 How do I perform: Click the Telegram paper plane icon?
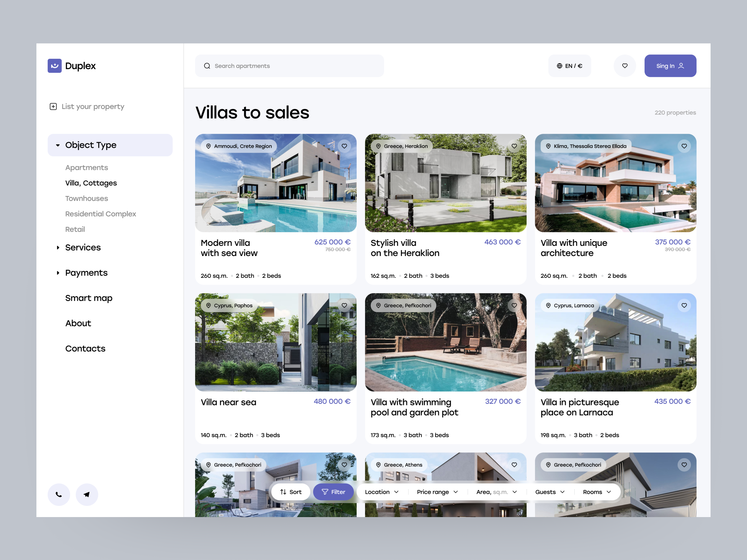tap(87, 495)
